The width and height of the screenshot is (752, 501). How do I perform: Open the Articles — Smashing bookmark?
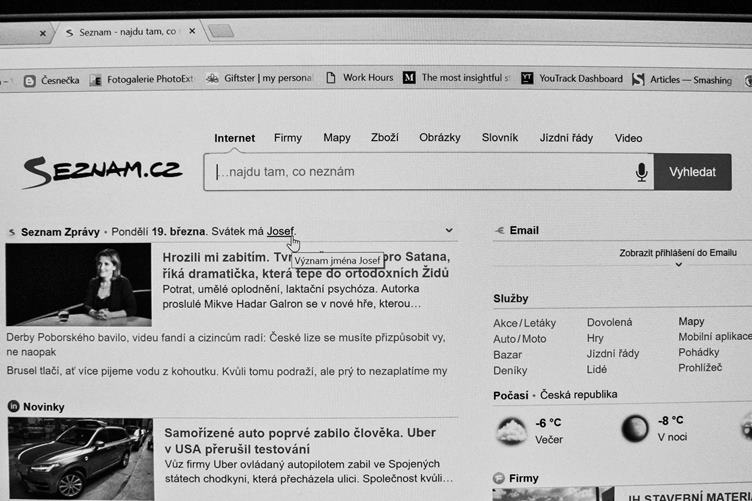click(x=682, y=80)
